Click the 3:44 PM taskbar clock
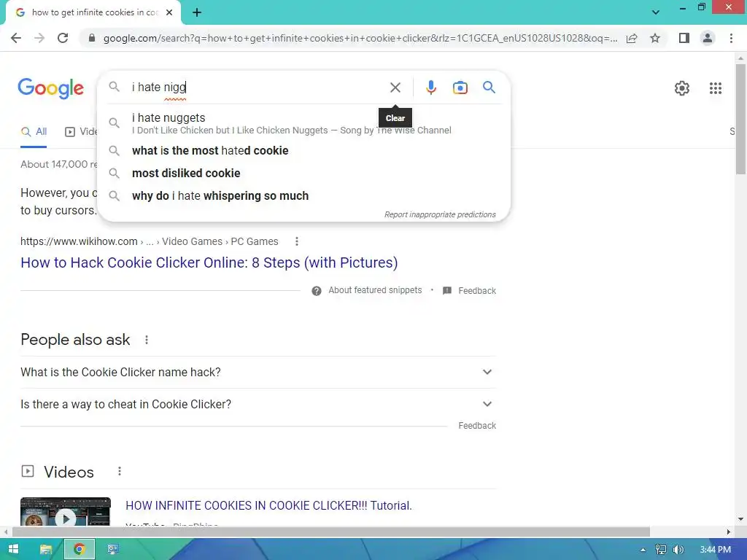 [x=715, y=550]
